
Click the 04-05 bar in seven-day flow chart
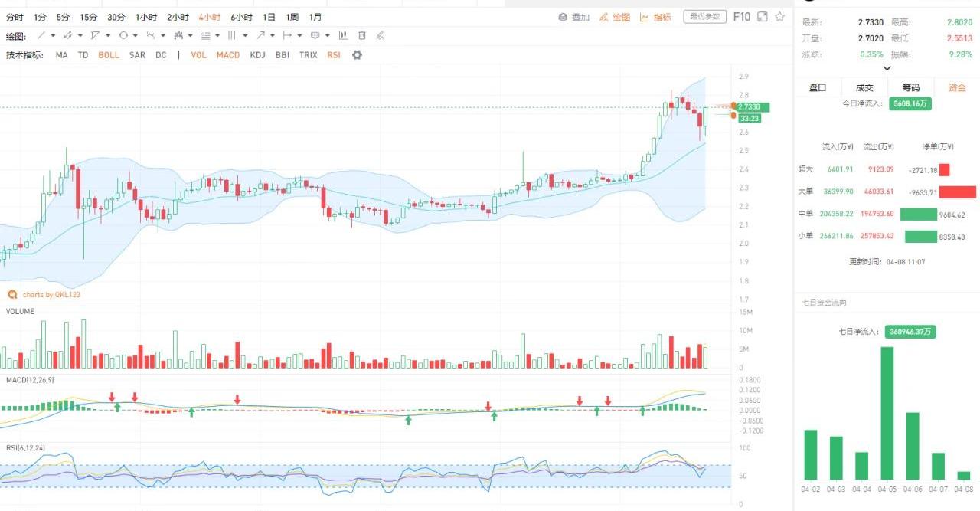pyautogui.click(x=887, y=413)
